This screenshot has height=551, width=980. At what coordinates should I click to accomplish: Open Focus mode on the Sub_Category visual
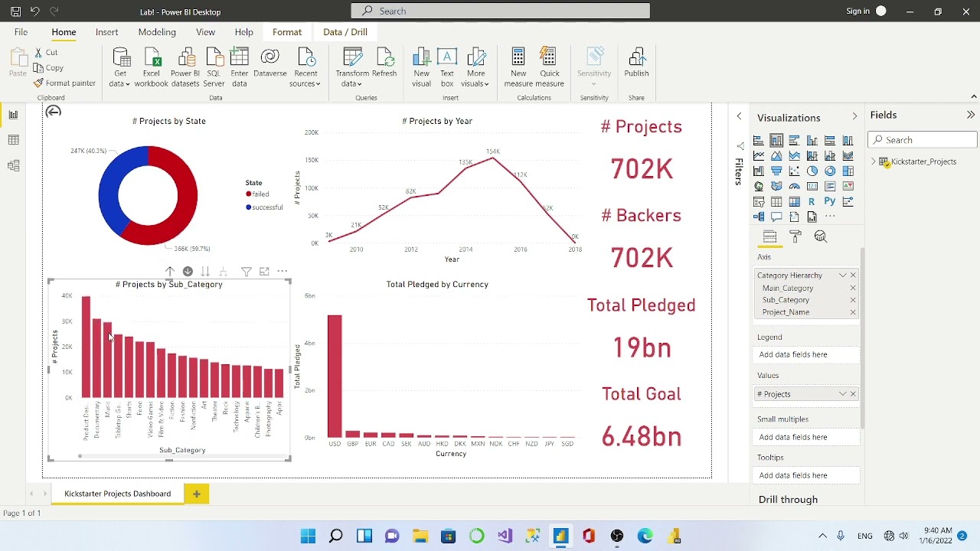click(264, 272)
